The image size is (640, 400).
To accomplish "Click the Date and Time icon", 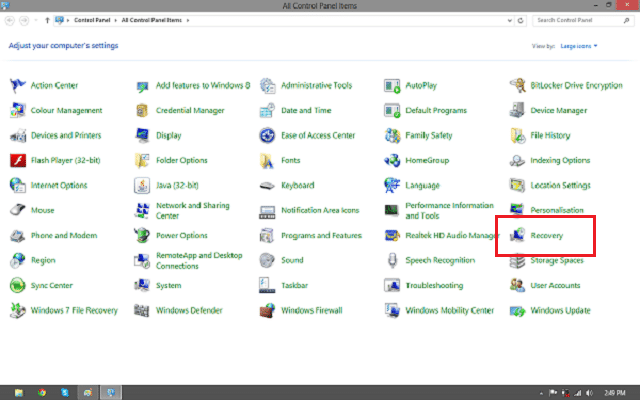I will point(267,111).
